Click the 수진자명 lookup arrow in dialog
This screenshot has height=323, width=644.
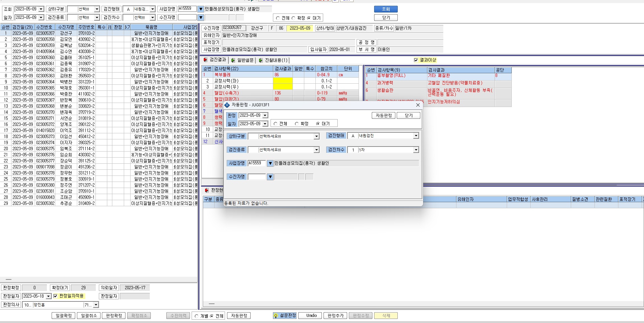[270, 177]
